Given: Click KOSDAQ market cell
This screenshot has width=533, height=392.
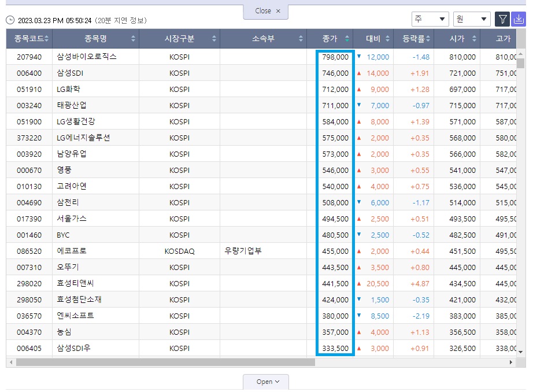Looking at the screenshot, I should [179, 252].
